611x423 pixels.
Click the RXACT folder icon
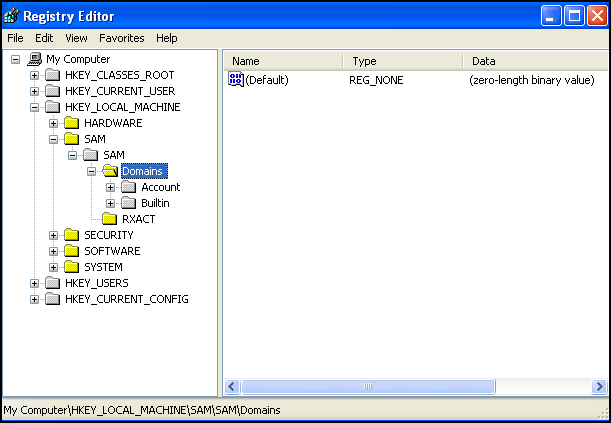tap(109, 219)
